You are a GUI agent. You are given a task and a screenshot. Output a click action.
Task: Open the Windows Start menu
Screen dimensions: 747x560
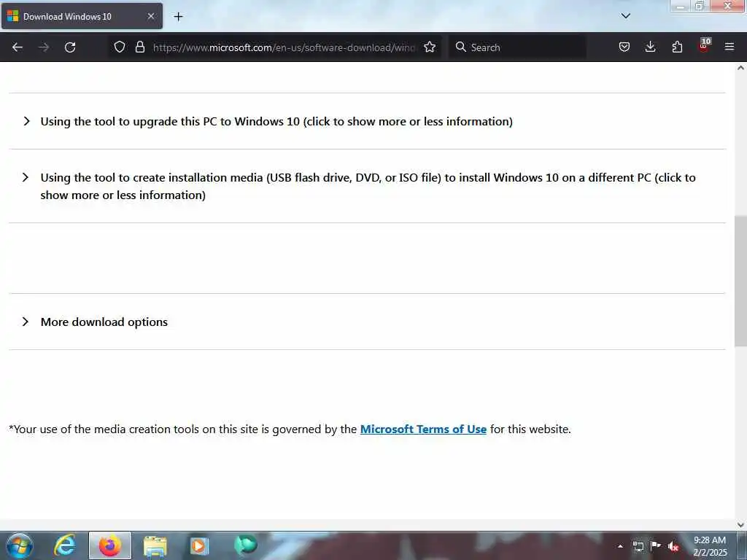[x=20, y=545]
